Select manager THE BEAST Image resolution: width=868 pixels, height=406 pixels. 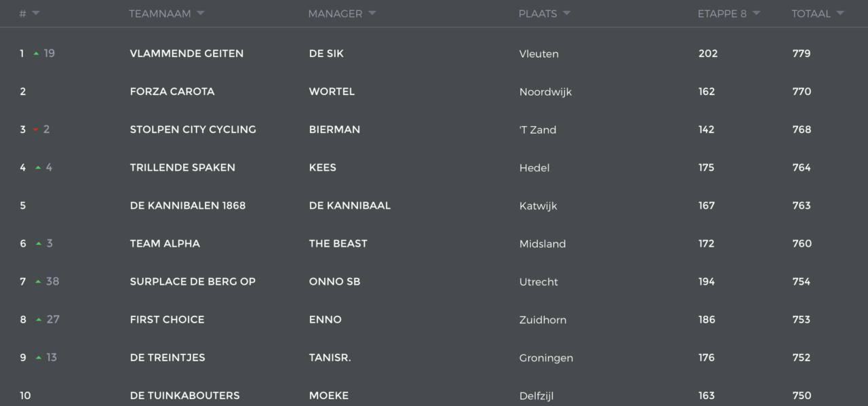tap(338, 243)
